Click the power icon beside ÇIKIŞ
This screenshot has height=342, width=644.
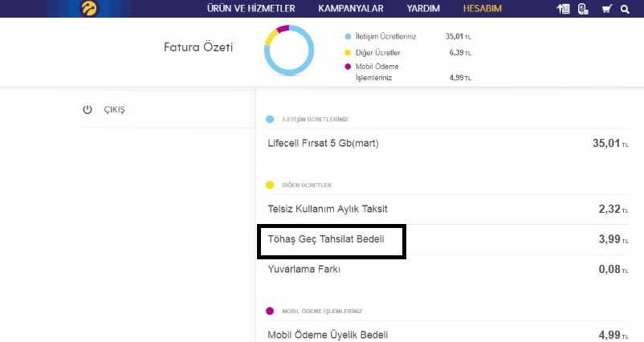(x=88, y=109)
